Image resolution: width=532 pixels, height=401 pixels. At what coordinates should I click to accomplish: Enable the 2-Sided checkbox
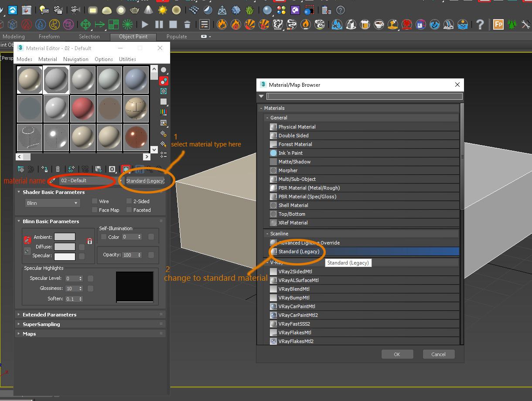(129, 201)
